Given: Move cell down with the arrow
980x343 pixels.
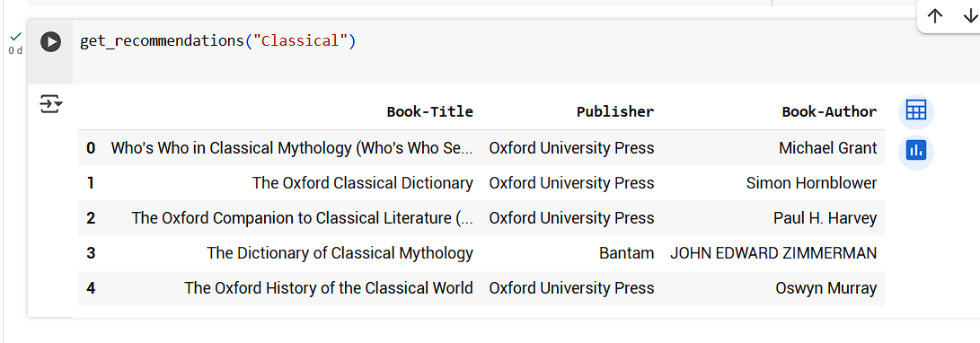Looking at the screenshot, I should (970, 17).
